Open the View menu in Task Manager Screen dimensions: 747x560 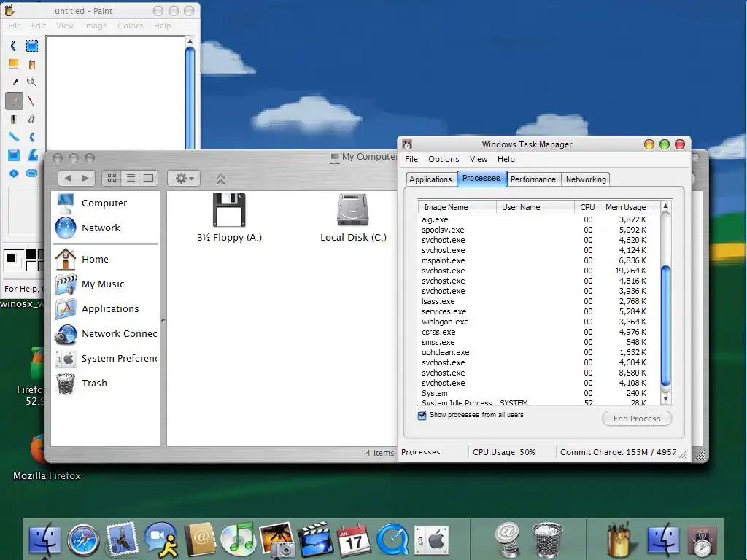479,159
